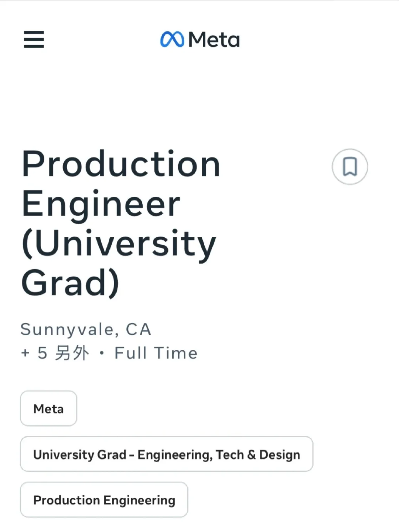399x532 pixels.
Task: Open the hamburger navigation menu
Action: (34, 40)
